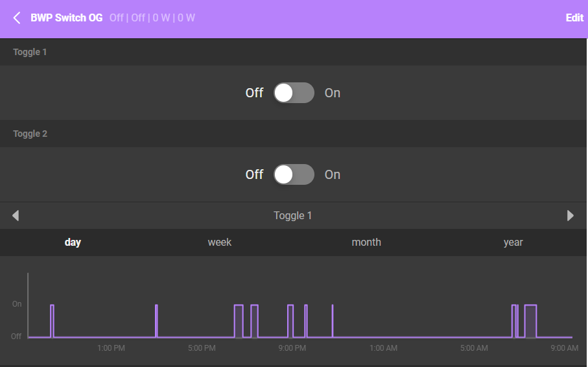This screenshot has width=588, height=367.
Task: Switch Toggle 1 on
Action: 294,93
